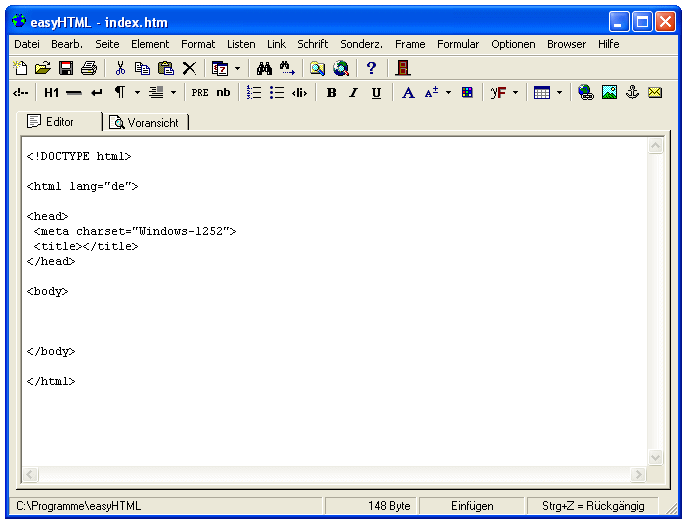Click the text alignment icon
Screen dimensions: 687x524
point(156,93)
